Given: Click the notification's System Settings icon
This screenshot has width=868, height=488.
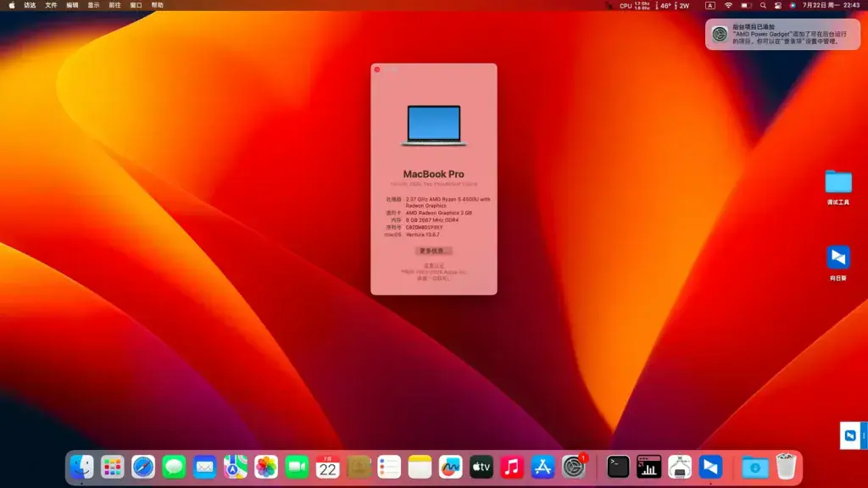Looking at the screenshot, I should [720, 34].
